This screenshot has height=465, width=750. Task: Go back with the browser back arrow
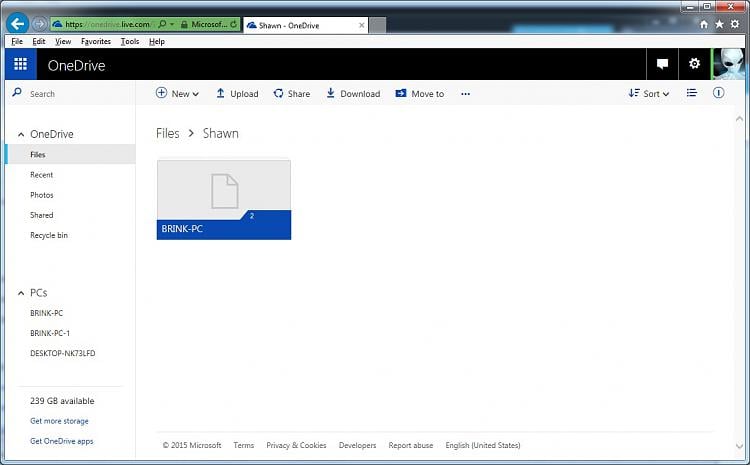tap(18, 23)
